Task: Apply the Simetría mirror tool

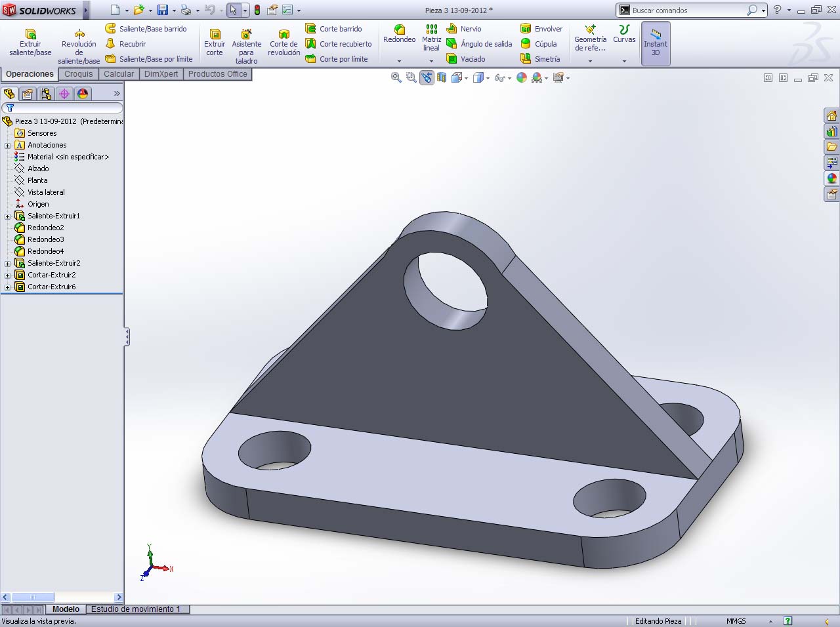Action: [540, 59]
